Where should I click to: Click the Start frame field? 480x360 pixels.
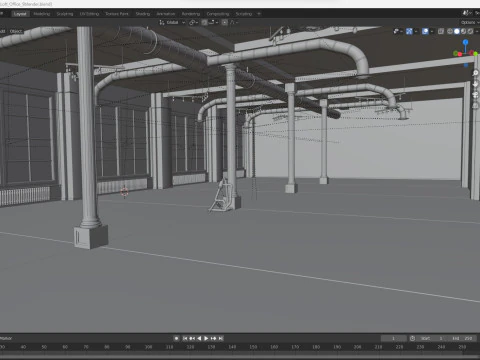[432, 338]
